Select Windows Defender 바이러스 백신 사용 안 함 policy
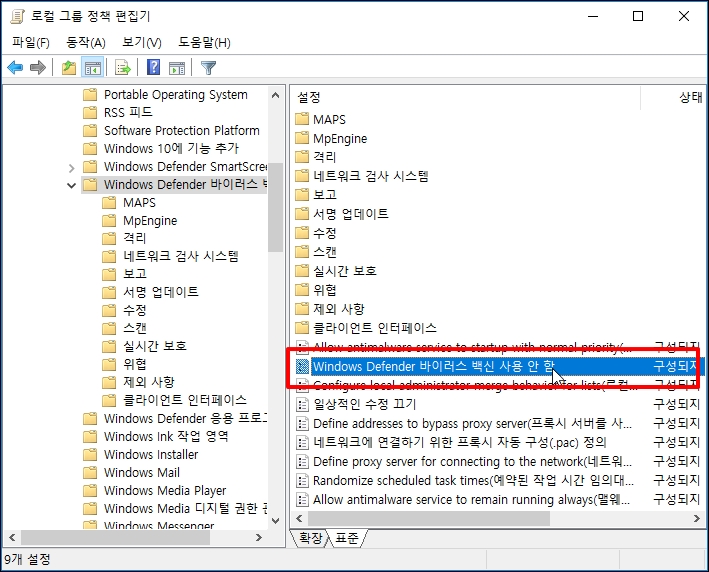Screen dimensions: 709x572 (x=433, y=366)
